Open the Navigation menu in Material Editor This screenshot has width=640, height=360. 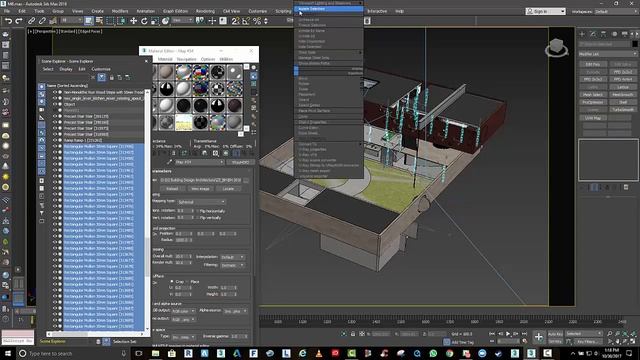[187, 59]
